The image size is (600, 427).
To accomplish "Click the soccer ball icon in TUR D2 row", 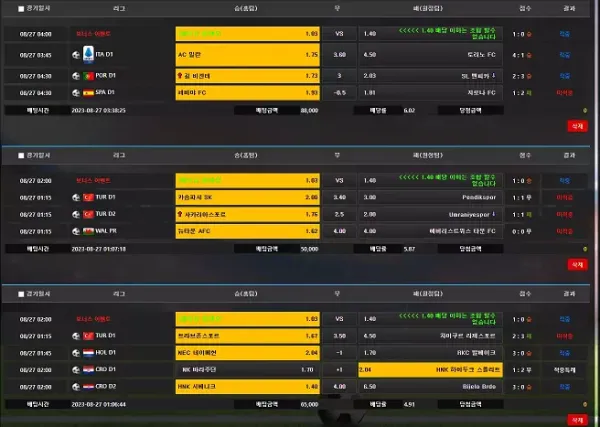I will point(76,215).
